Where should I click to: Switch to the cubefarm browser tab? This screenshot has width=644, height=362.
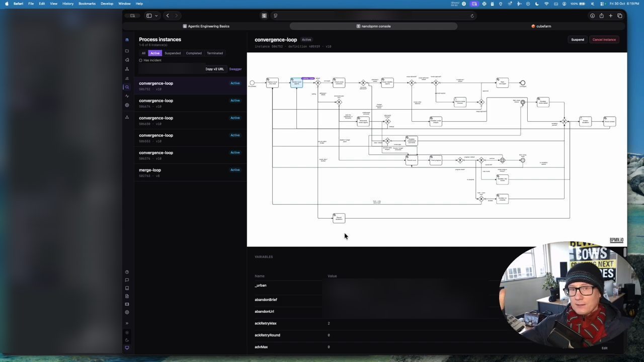(541, 26)
